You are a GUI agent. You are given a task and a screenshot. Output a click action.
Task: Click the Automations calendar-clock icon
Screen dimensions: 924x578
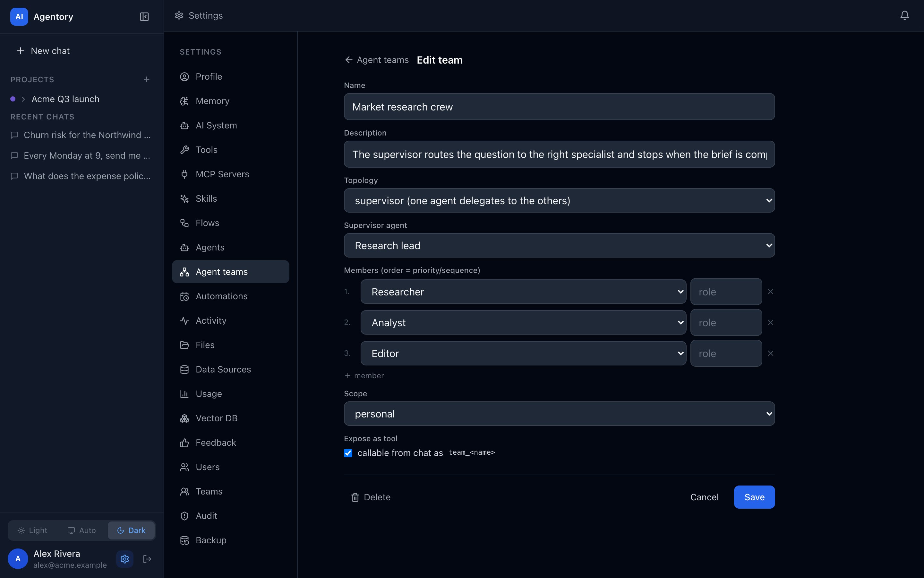[184, 297]
